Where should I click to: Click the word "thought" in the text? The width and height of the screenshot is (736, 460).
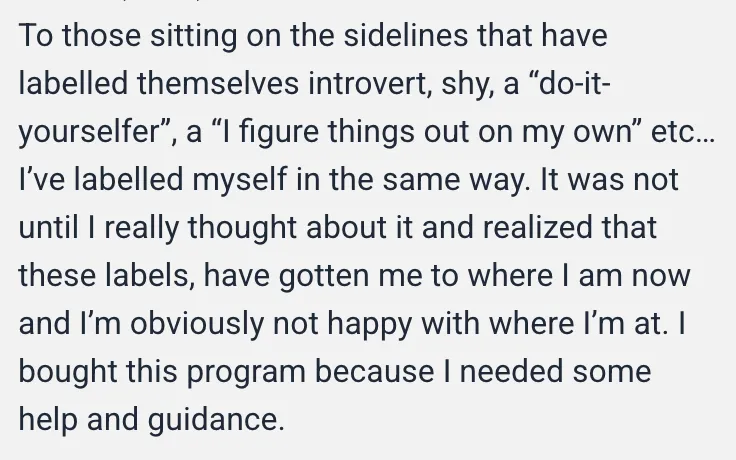[x=242, y=229]
